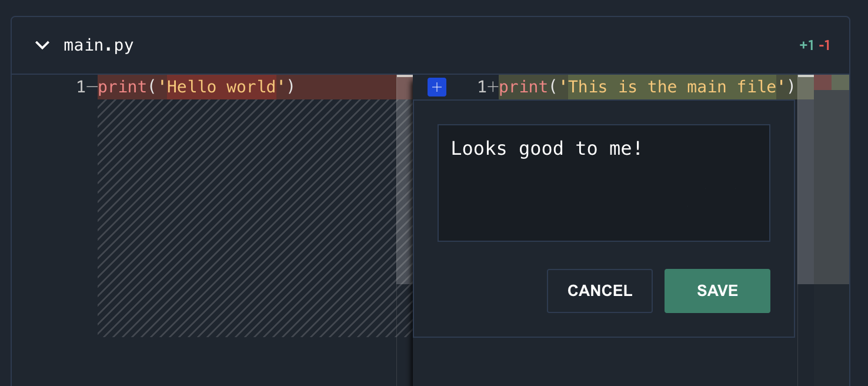Screen dimensions: 868x386
Task: Click the print keyword in added line
Action: coord(523,87)
